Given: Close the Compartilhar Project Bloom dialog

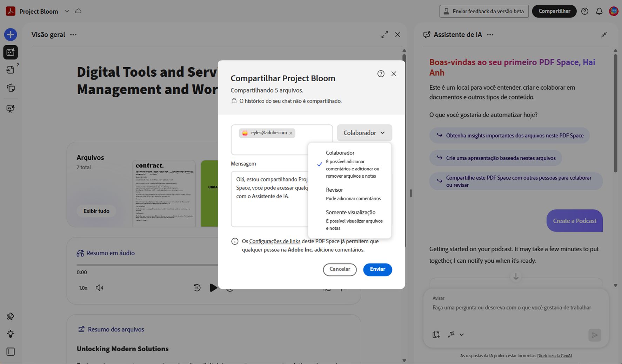Looking at the screenshot, I should (x=394, y=74).
